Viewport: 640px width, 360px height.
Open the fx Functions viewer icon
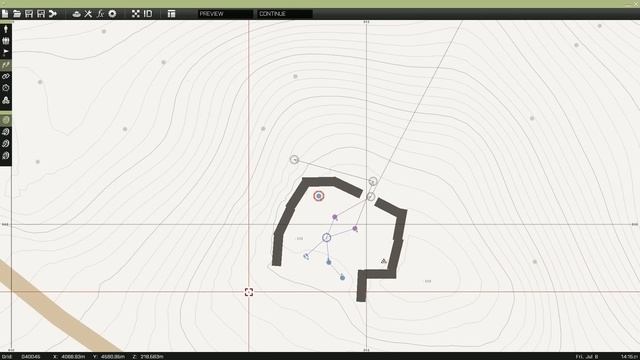click(x=100, y=14)
